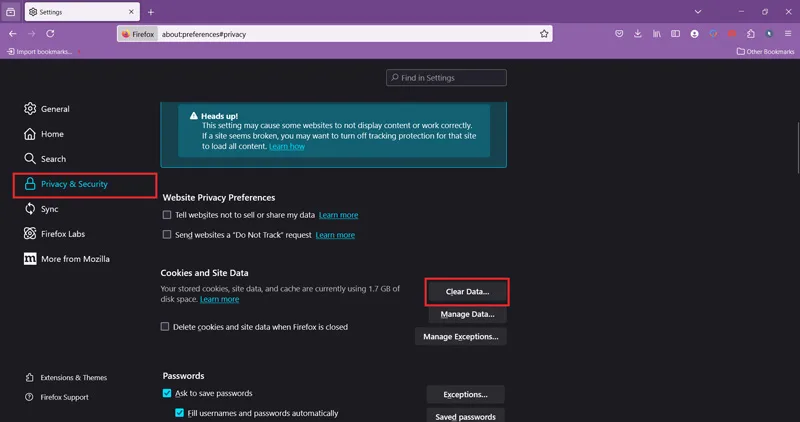Toggle the sidebar icon in the toolbar

point(676,34)
